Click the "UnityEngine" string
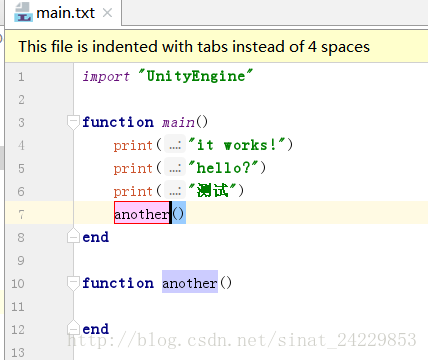428x360 pixels. [x=196, y=76]
